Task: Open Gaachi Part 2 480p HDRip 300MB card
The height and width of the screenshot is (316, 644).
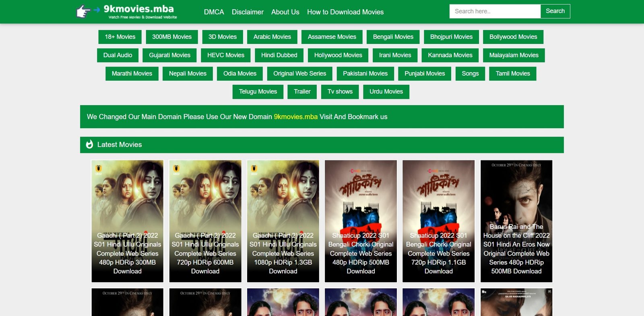Action: click(x=127, y=221)
